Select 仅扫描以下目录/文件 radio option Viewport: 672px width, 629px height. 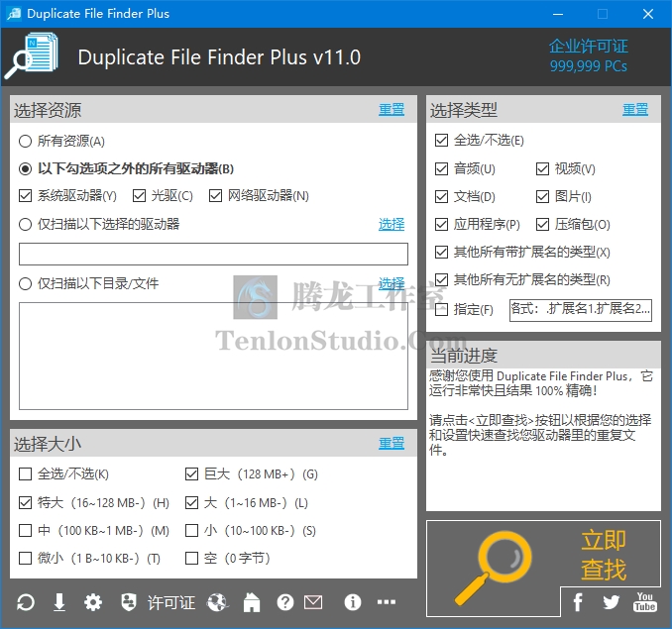[x=89, y=283]
